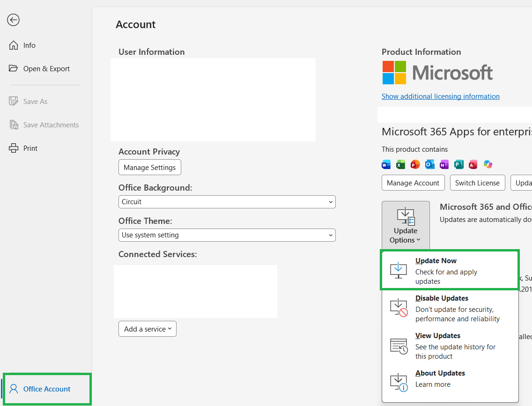This screenshot has height=406, width=532.
Task: Click the Product Information heading
Action: tap(421, 52)
